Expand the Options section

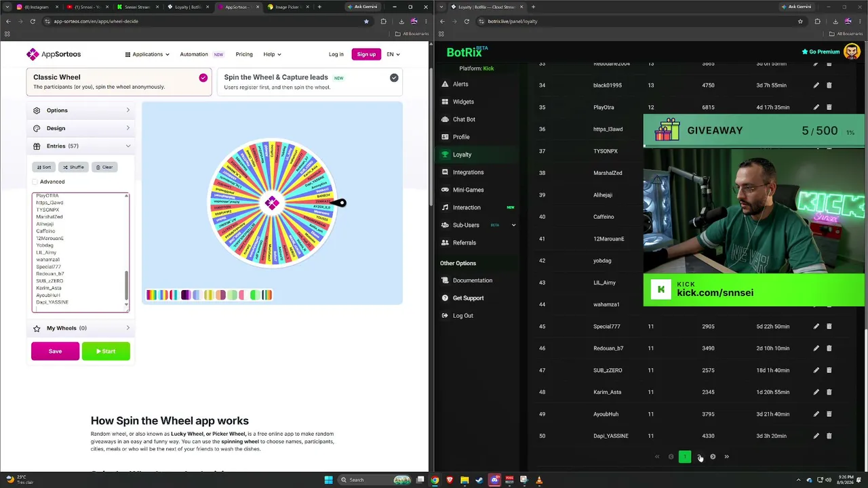81,110
